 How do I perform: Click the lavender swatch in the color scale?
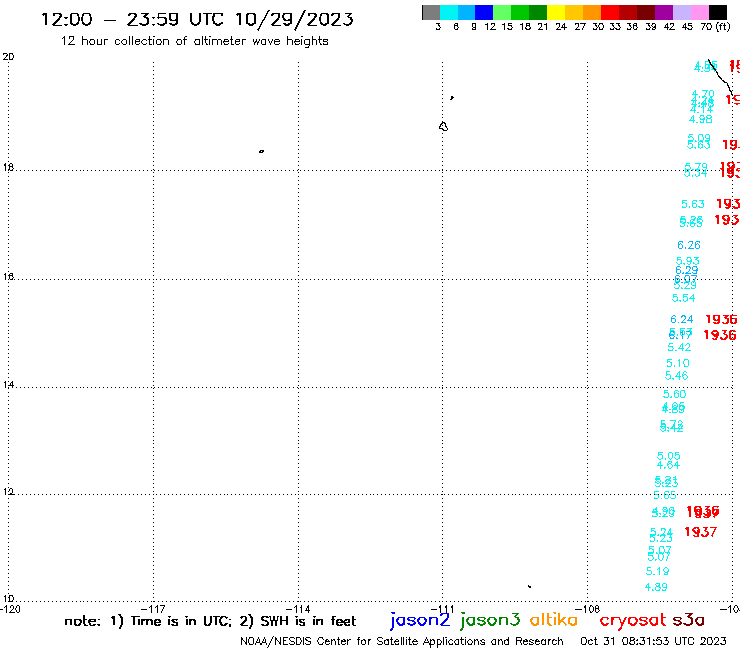681,12
